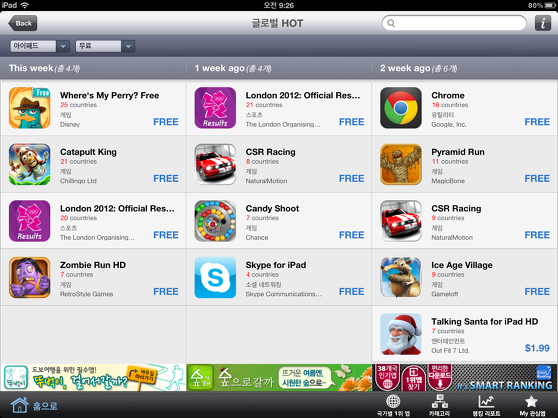Open the Skype for iPad icon

tap(215, 277)
